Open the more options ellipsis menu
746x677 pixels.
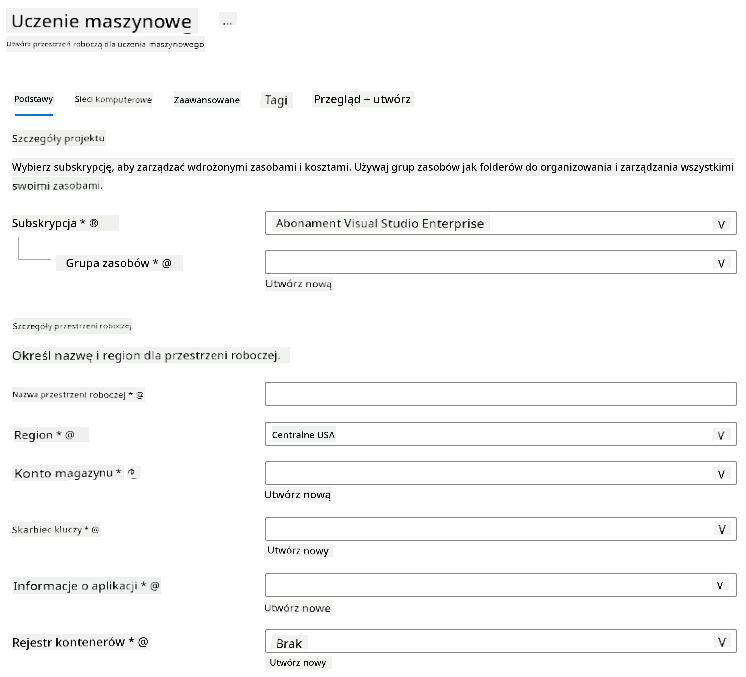[227, 22]
